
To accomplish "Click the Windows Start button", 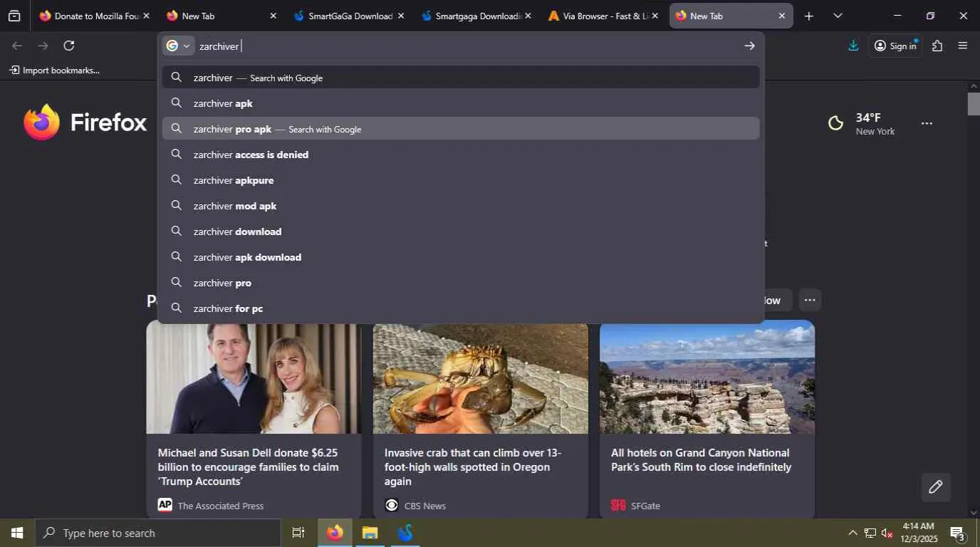I will click(17, 533).
